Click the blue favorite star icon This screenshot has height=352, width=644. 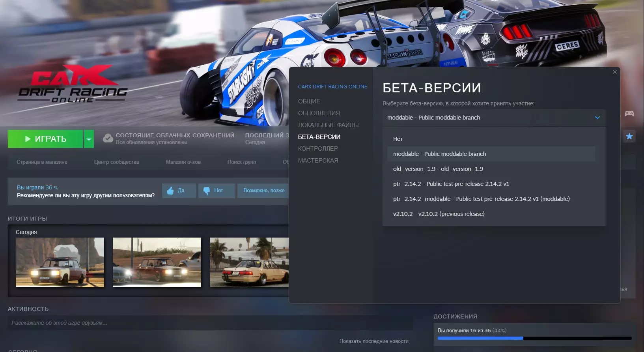coord(629,137)
